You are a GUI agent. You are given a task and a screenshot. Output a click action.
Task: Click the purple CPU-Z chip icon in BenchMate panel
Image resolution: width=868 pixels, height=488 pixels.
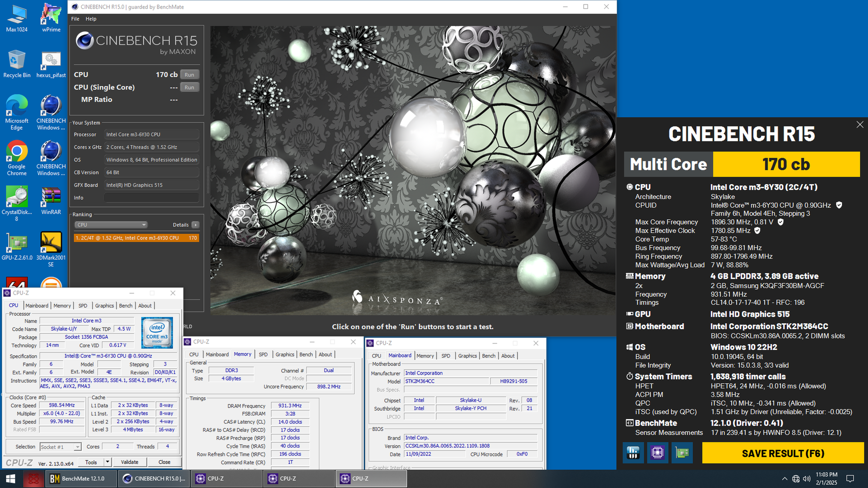point(657,453)
